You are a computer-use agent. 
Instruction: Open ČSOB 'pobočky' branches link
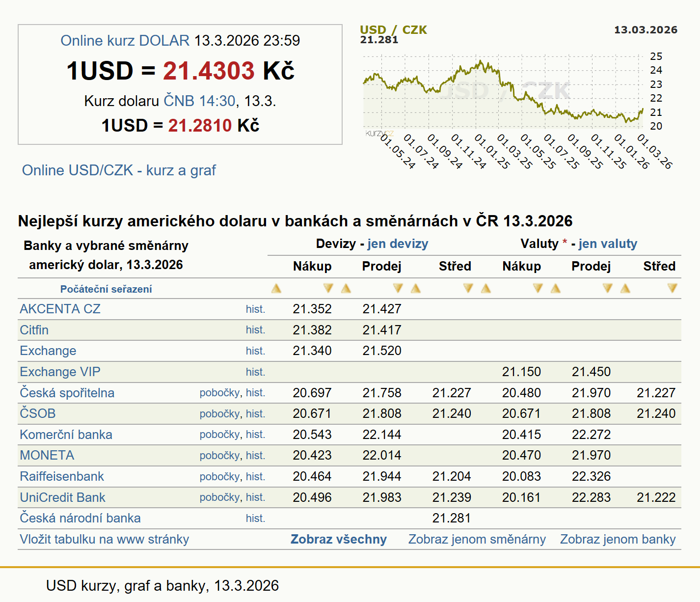tap(219, 414)
